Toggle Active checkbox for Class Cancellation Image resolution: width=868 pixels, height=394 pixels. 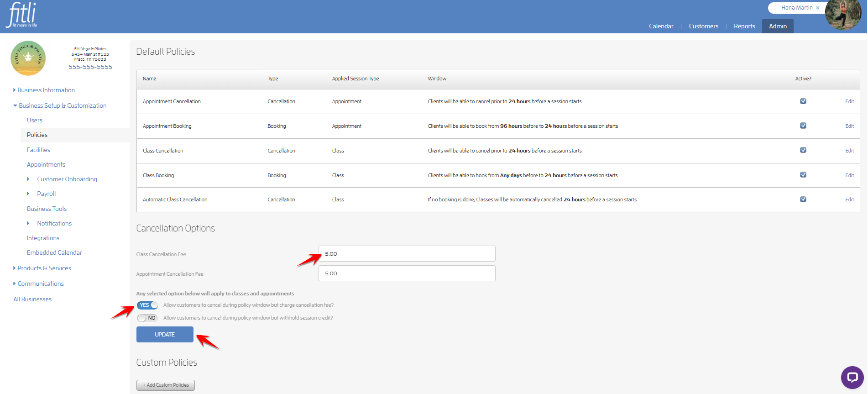click(803, 150)
